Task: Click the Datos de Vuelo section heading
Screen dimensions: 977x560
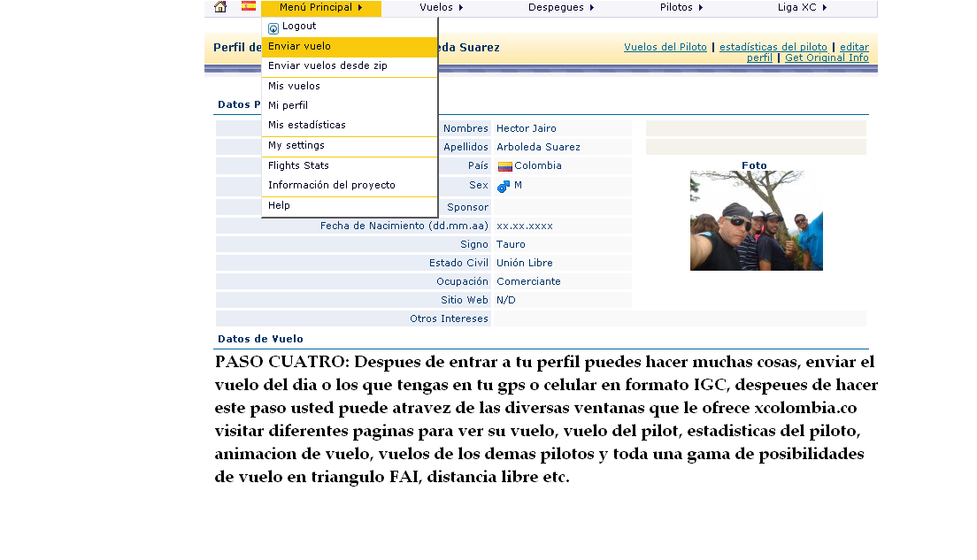Action: [260, 340]
